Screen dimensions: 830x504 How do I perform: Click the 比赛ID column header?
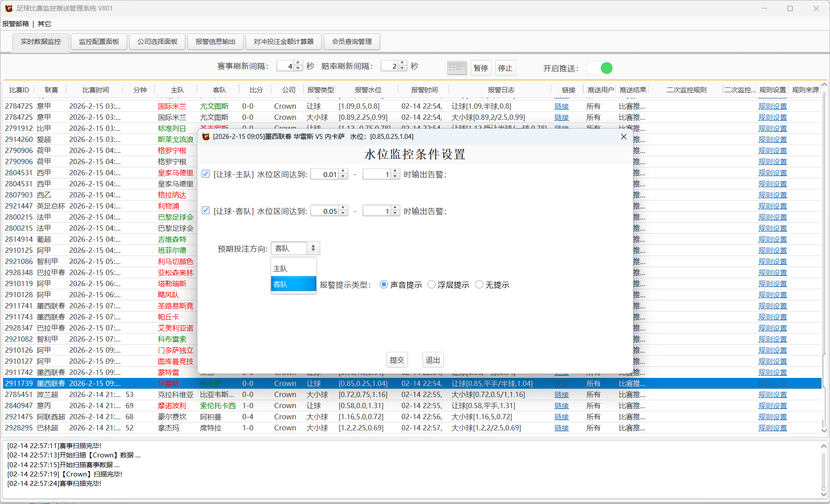point(19,90)
